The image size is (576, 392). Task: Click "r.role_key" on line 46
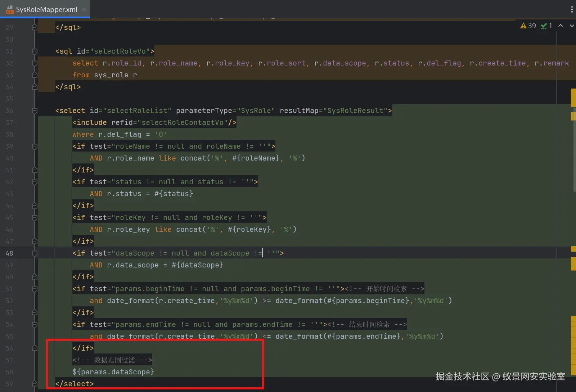[x=129, y=230]
